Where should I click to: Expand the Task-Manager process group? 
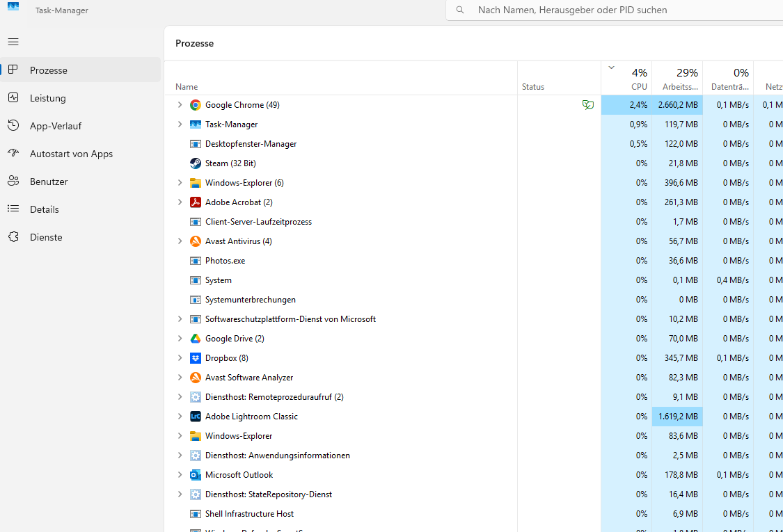180,124
